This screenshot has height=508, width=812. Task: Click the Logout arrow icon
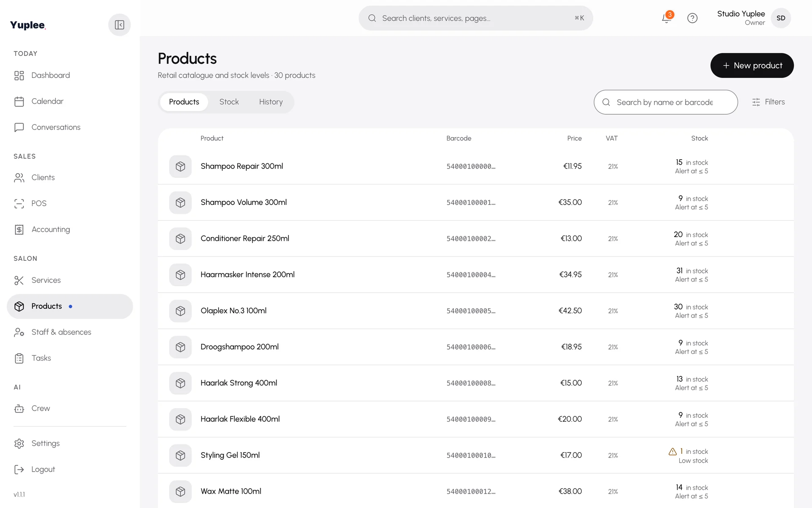coord(19,469)
